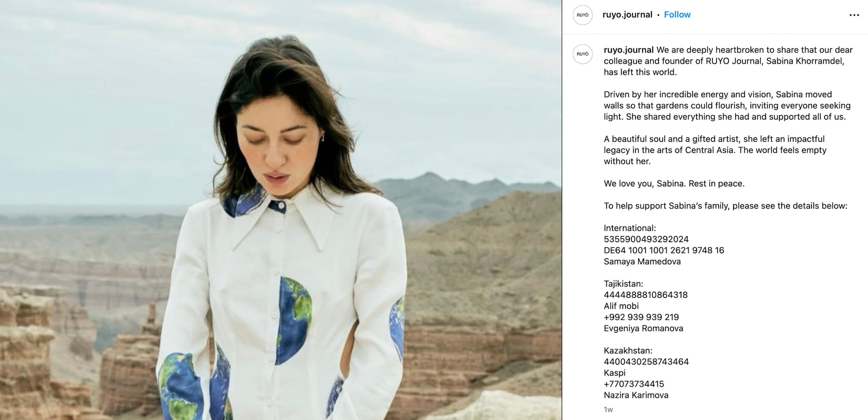Click the "We love you, Sabina" line
868x420 pixels.
coord(674,184)
